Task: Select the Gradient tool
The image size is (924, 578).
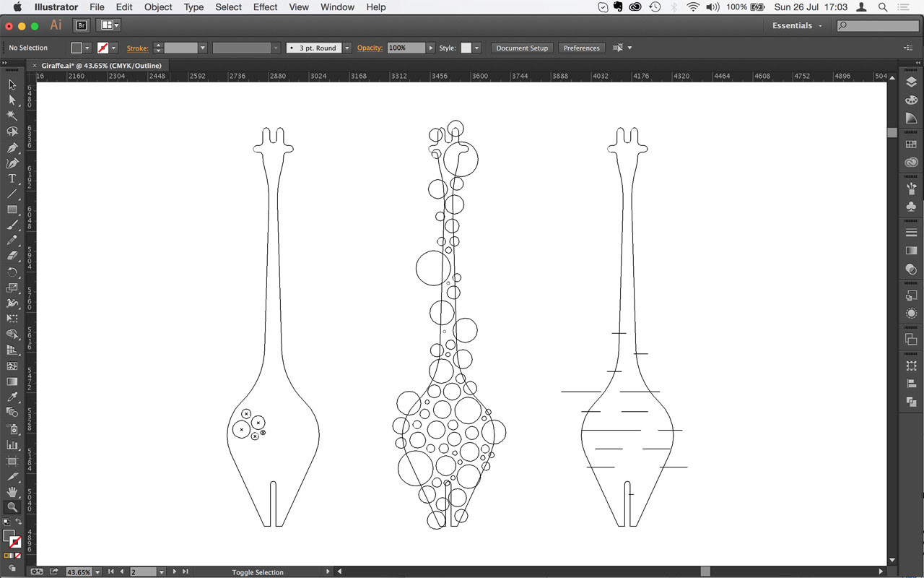Action: pyautogui.click(x=12, y=381)
